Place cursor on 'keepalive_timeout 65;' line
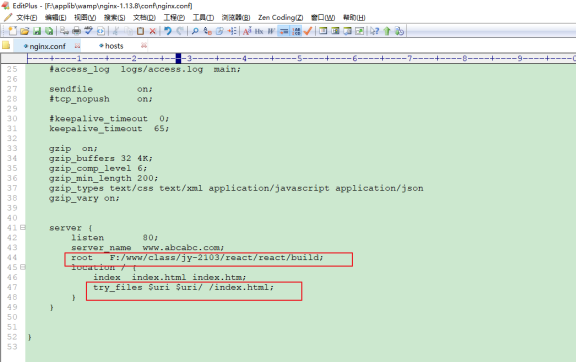This screenshot has height=362, width=576. [109, 129]
